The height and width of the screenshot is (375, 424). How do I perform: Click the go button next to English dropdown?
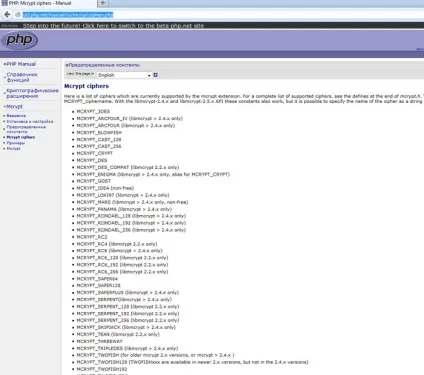(x=155, y=75)
